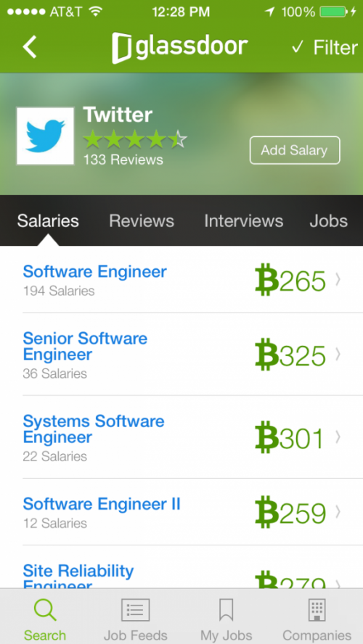Open the Search magnifier tab
Image resolution: width=363 pixels, height=644 pixels.
45,610
